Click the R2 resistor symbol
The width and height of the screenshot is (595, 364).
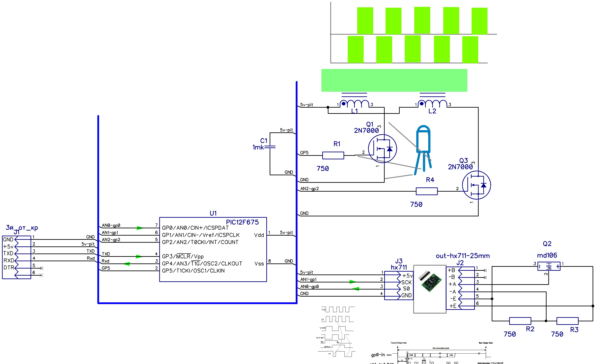tap(520, 321)
